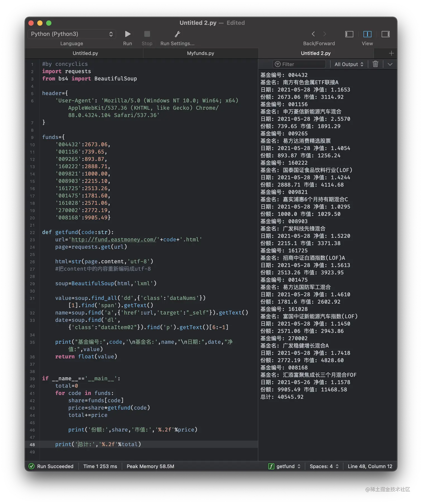Screen dimensions: 422x504
Task: Click the '008168':9905.49 code line
Action: point(83,218)
